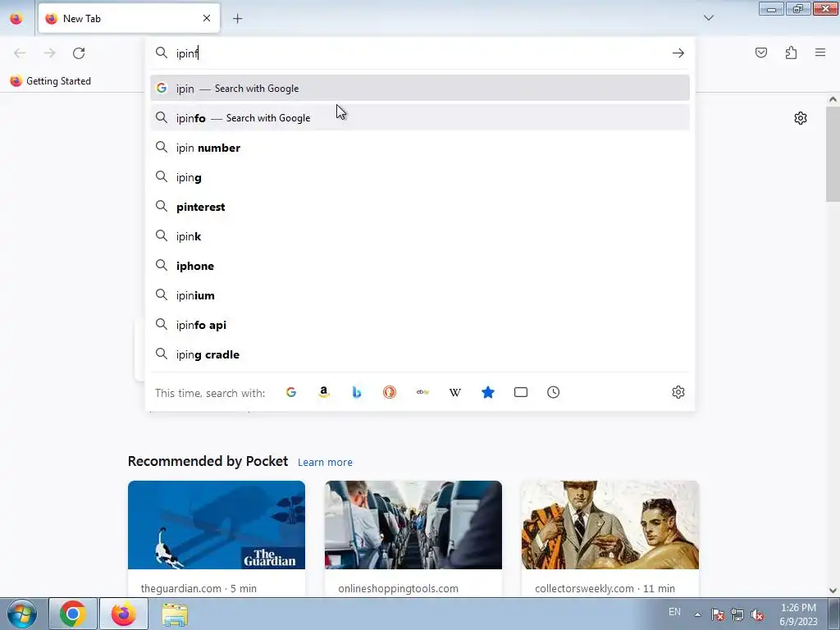The width and height of the screenshot is (840, 630).
Task: Open File Explorer from taskbar
Action: 175,614
